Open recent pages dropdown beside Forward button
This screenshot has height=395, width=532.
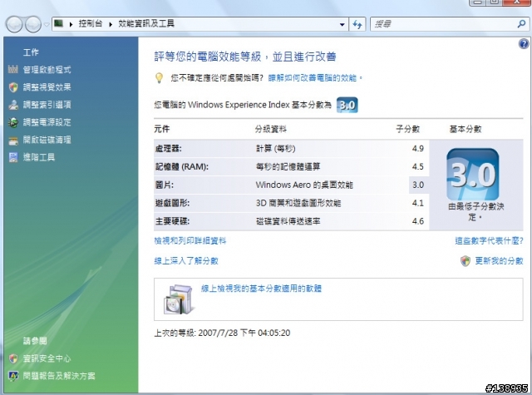(47, 25)
